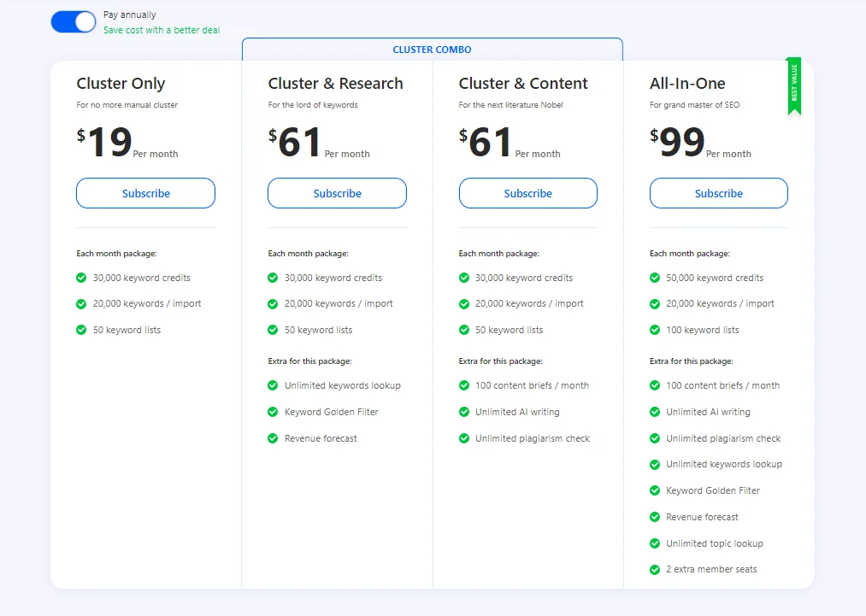Subscribe to the Cluster & Research plan

(337, 193)
